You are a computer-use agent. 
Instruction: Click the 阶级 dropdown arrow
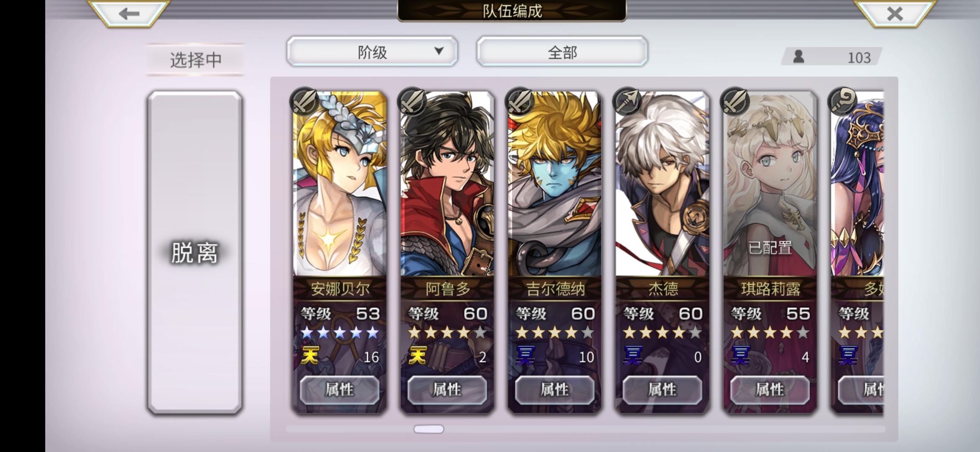click(x=438, y=51)
